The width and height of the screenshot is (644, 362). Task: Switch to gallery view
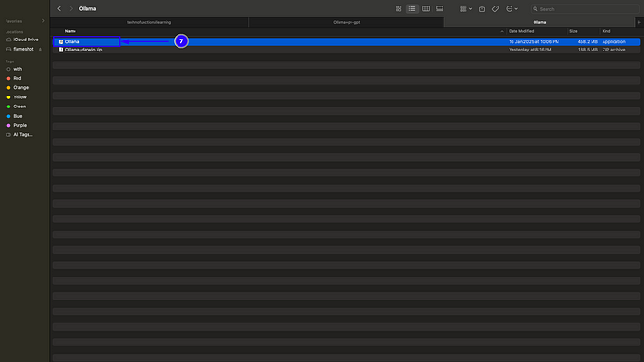[440, 8]
